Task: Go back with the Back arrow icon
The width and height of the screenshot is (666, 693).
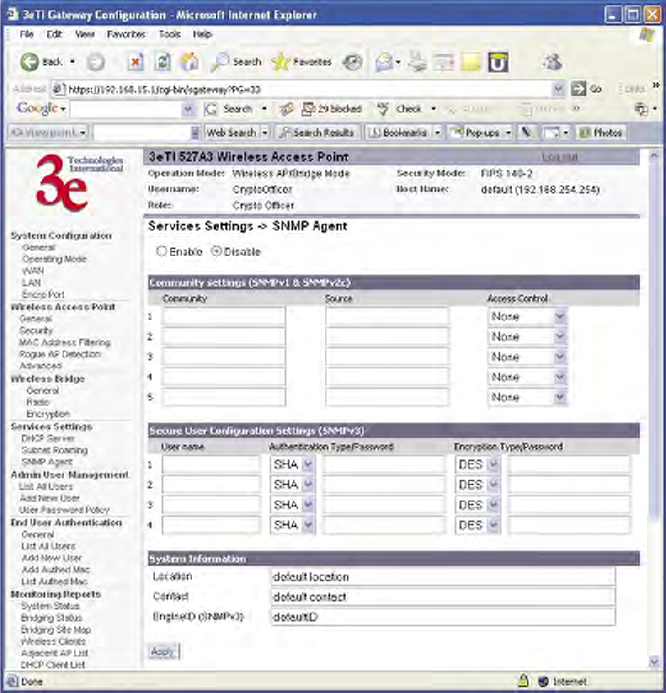Action: coord(30,62)
